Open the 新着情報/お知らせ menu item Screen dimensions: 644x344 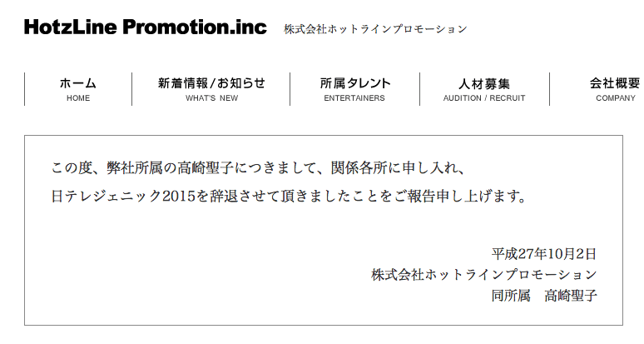click(x=211, y=83)
